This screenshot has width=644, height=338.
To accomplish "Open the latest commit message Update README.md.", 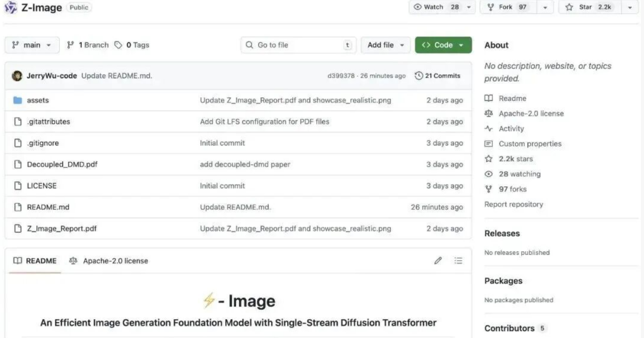I will pos(117,75).
